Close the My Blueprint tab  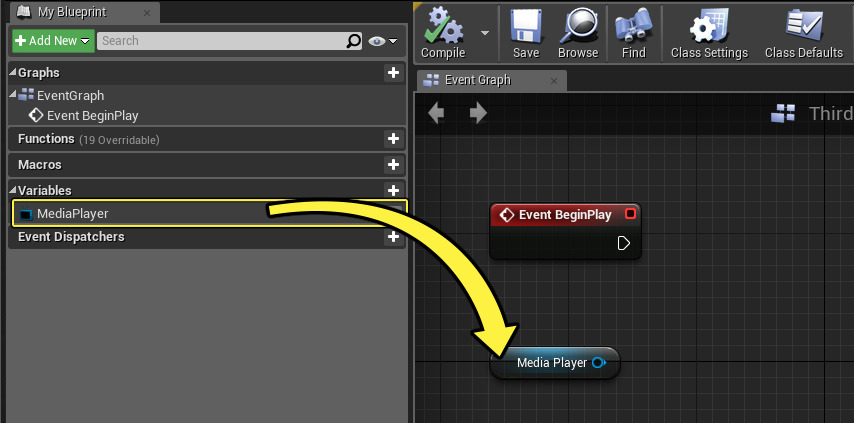pyautogui.click(x=147, y=13)
